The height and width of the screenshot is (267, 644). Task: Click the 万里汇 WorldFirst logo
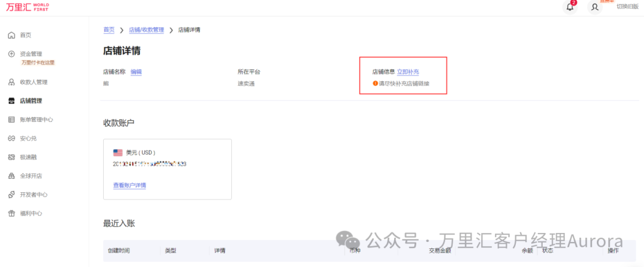tap(27, 7)
